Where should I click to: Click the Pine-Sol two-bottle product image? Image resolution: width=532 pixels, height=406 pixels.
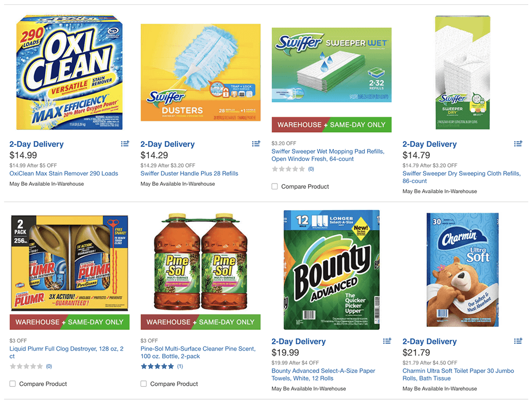point(201,262)
